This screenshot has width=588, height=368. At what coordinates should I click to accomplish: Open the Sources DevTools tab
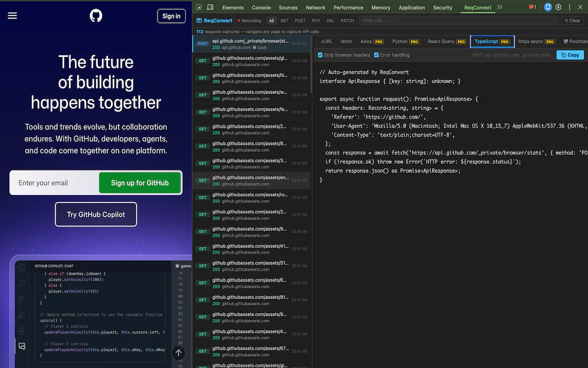288,7
